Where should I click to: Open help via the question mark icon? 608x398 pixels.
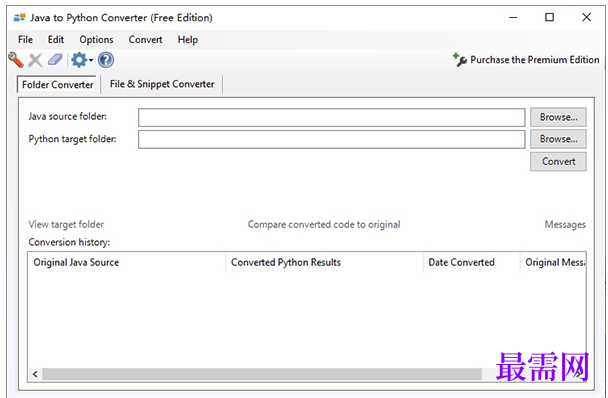[105, 60]
